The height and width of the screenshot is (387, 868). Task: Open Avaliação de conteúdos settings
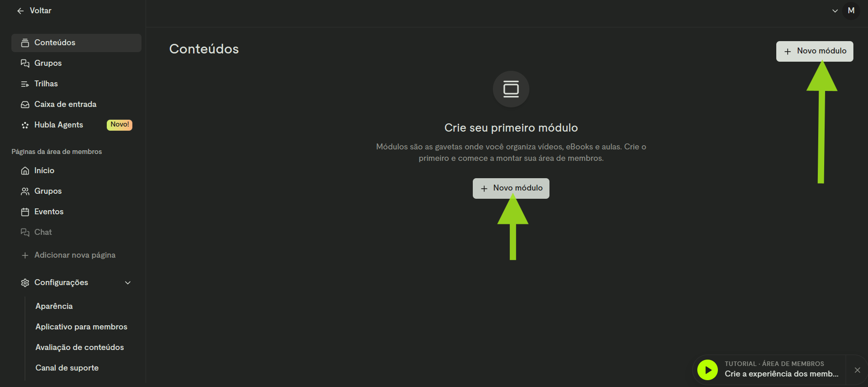coord(79,347)
